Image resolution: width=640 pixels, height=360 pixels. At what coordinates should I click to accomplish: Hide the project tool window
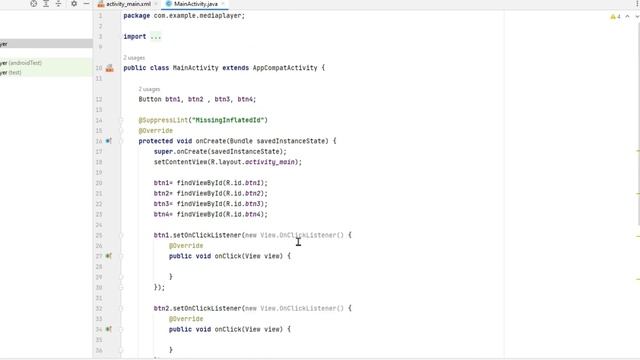[86, 4]
